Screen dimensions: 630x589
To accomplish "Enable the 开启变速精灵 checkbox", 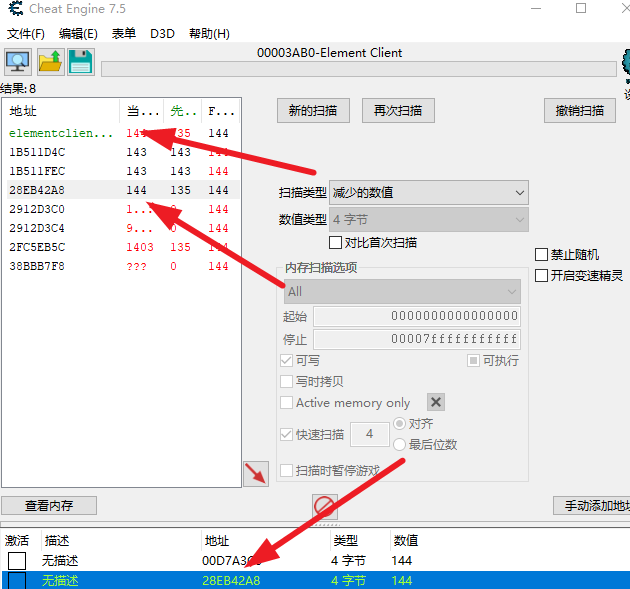I will pyautogui.click(x=541, y=276).
